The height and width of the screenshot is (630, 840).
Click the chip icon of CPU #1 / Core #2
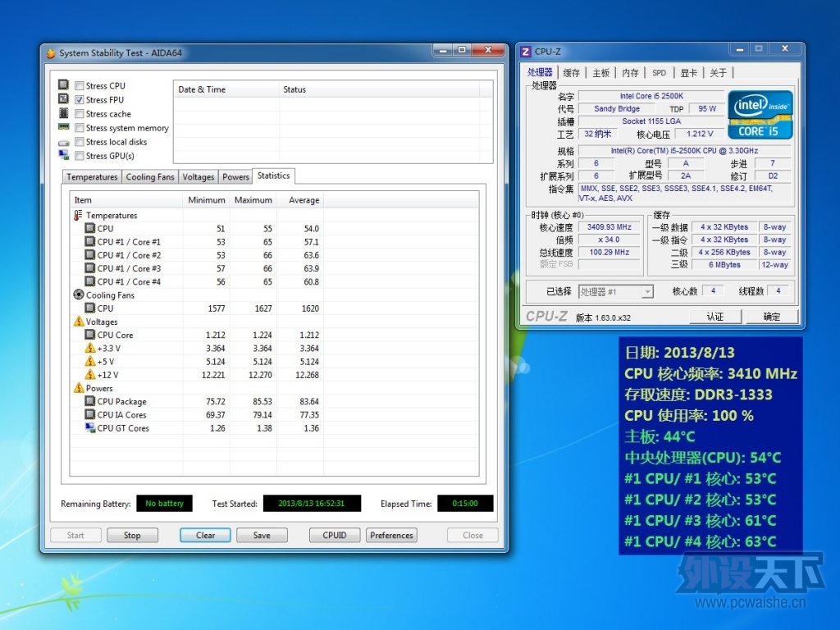(90, 255)
